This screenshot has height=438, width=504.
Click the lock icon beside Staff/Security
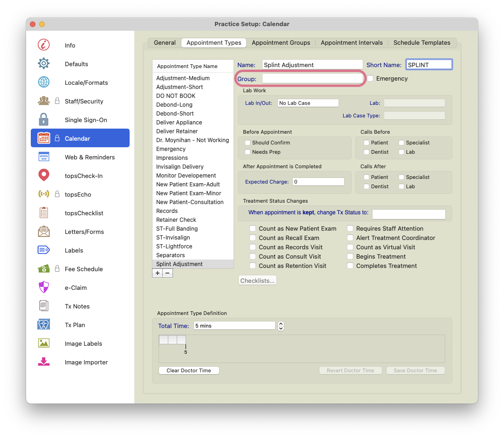point(57,101)
